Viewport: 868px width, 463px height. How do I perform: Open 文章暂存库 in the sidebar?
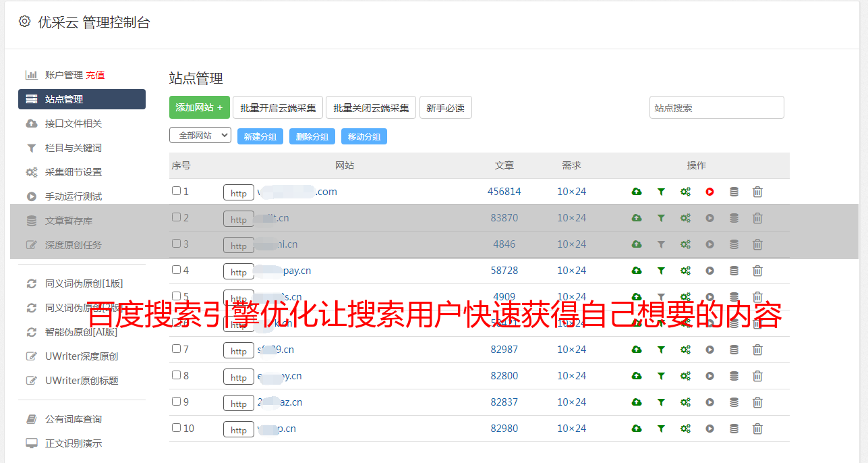point(69,221)
